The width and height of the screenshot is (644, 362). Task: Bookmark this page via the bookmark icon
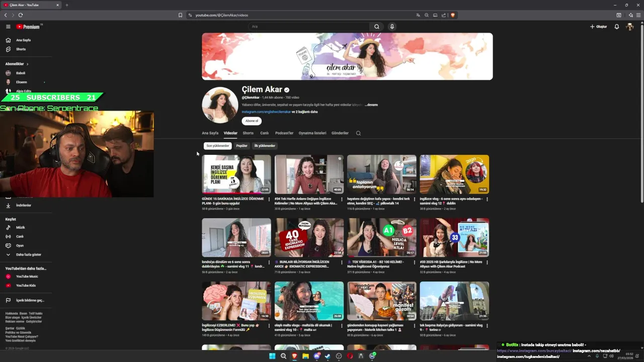tap(180, 15)
